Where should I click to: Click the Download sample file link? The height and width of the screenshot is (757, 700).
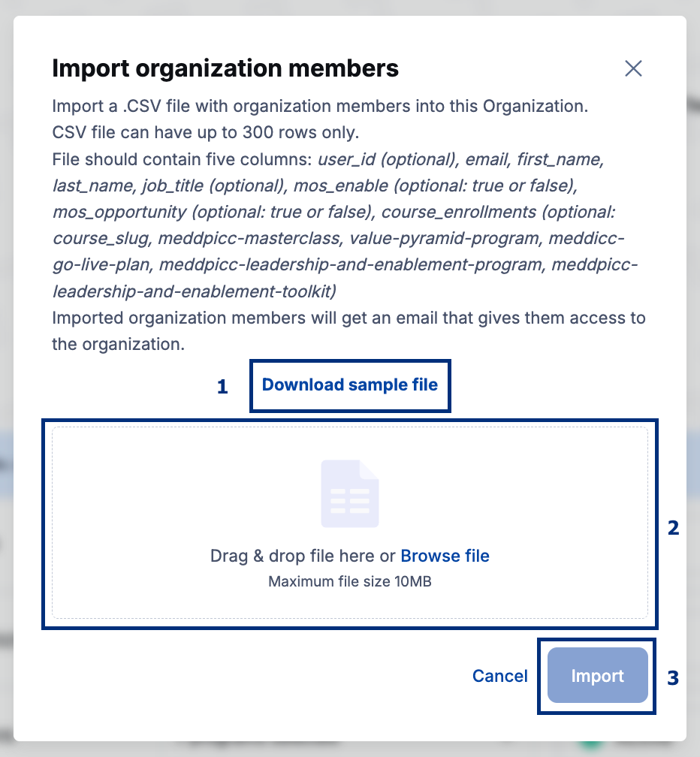(349, 385)
